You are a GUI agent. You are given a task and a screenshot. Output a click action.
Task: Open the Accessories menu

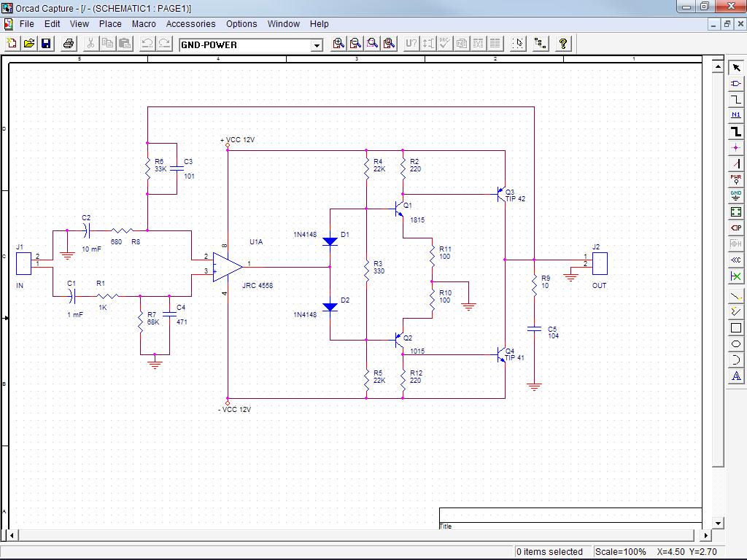tap(190, 24)
